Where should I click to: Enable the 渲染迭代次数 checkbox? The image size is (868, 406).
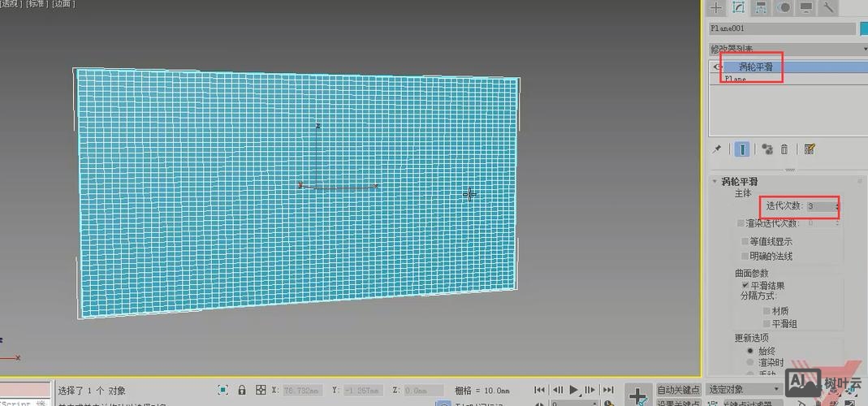click(741, 223)
